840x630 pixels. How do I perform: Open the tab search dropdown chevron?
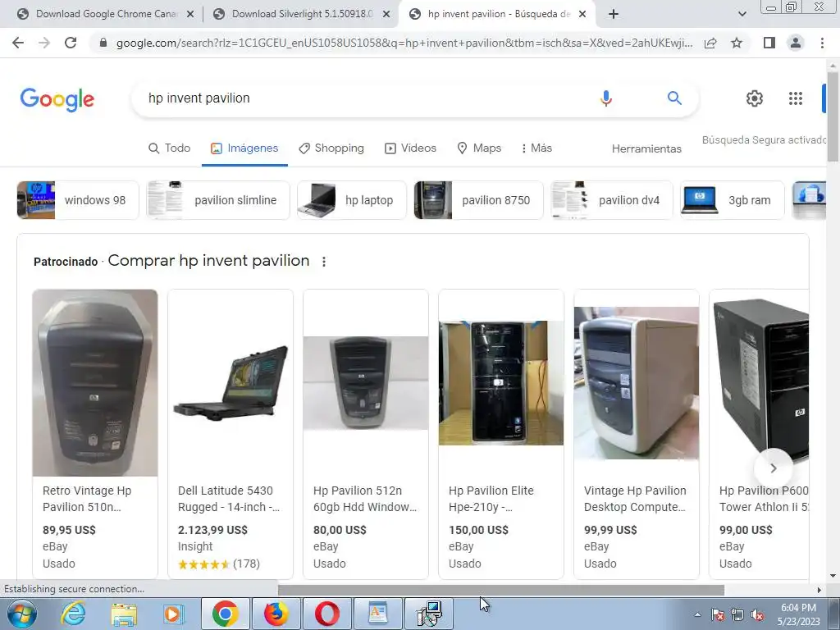(742, 14)
